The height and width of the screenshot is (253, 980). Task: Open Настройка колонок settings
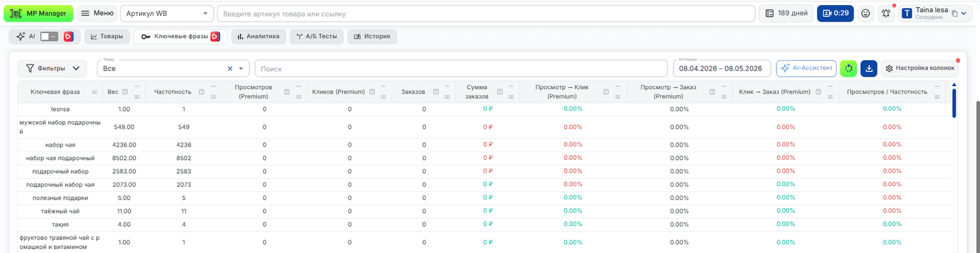coord(919,68)
